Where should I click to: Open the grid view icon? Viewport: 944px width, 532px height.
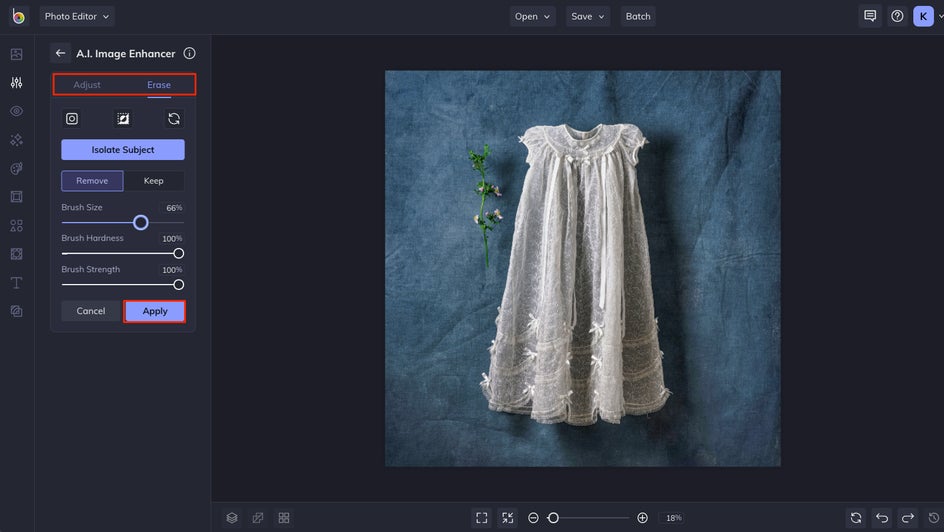pyautogui.click(x=284, y=518)
